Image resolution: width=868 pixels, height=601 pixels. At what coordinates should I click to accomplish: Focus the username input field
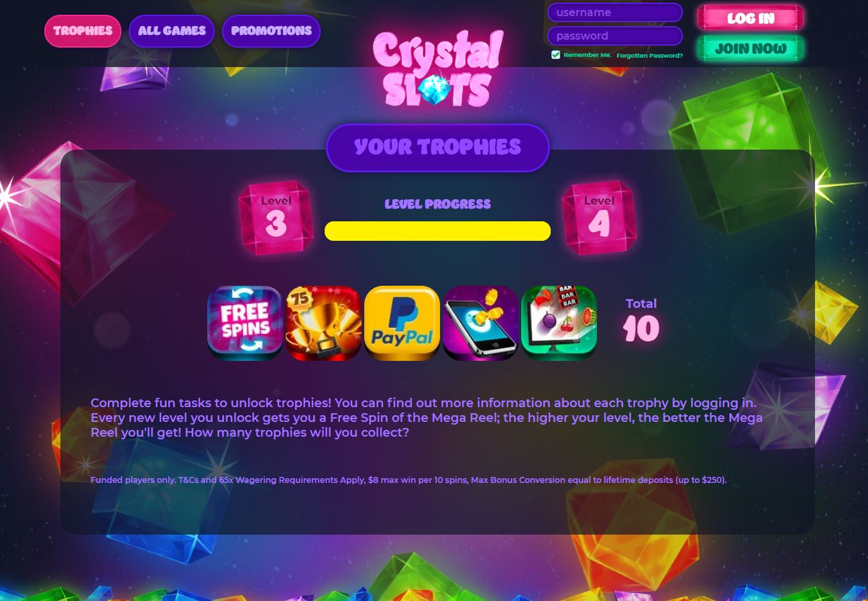tap(615, 13)
